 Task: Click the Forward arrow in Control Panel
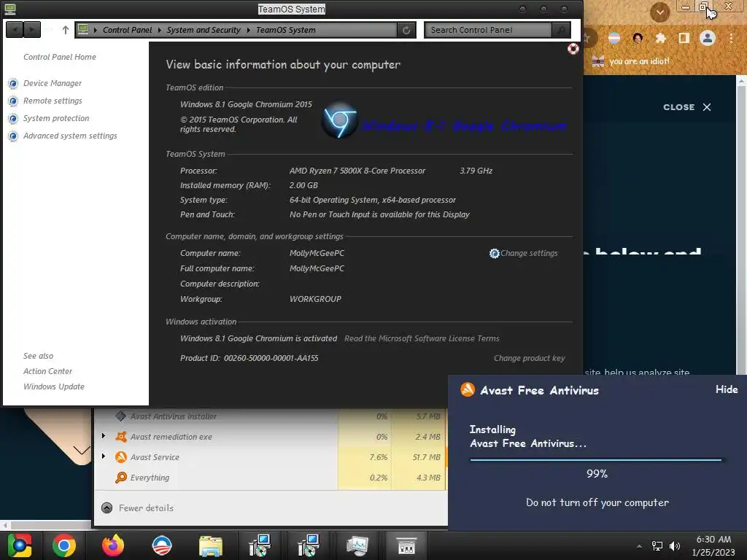pos(32,29)
